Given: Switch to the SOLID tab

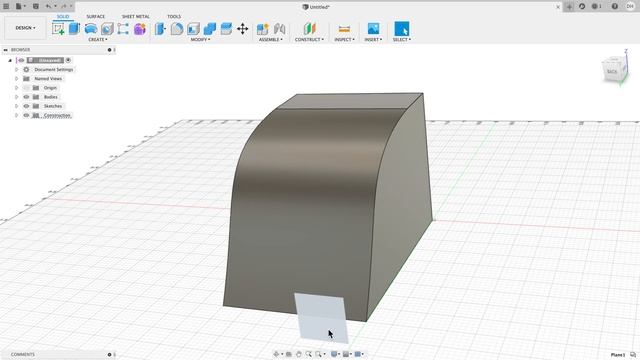Looking at the screenshot, I should coord(63,16).
